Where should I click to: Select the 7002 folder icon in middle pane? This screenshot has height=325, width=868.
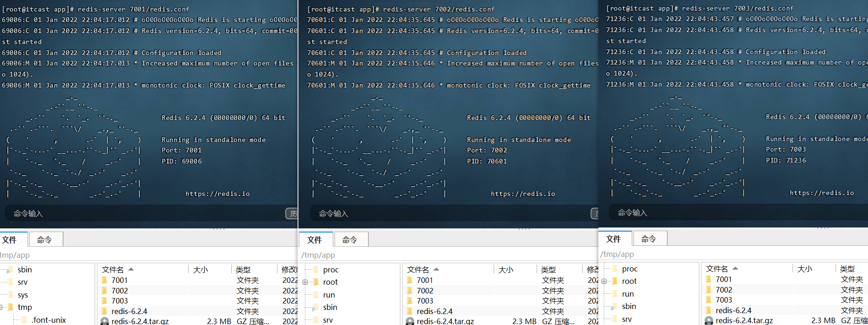pyautogui.click(x=410, y=291)
